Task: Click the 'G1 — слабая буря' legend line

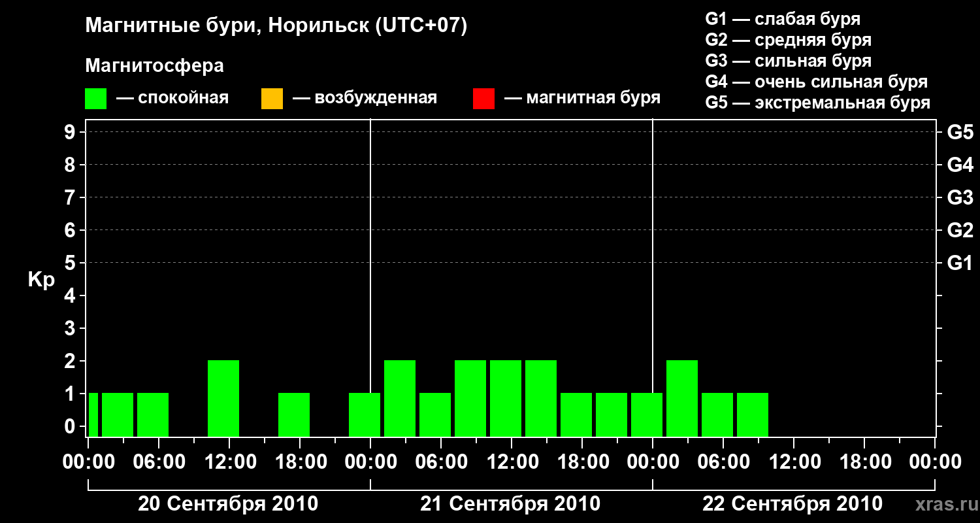Action: (x=783, y=19)
